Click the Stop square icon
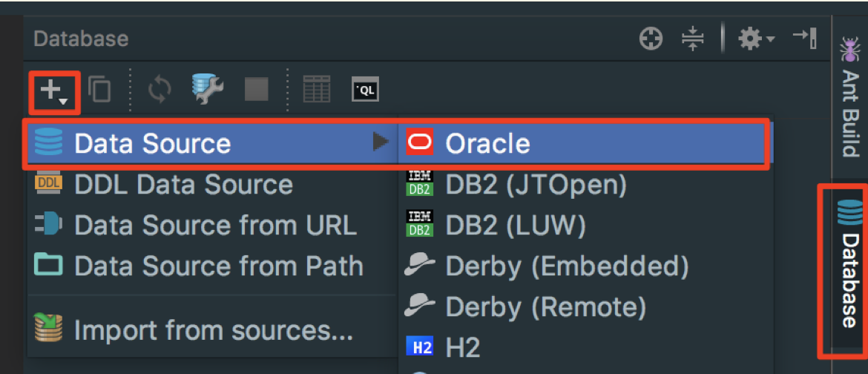The image size is (868, 374). coord(256,89)
